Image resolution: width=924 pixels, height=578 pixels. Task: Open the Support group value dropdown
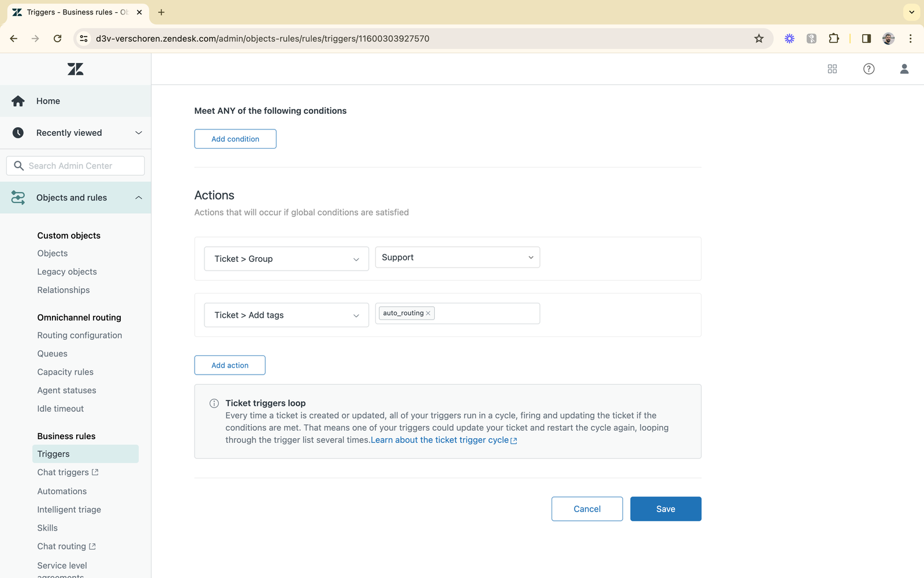pyautogui.click(x=457, y=257)
